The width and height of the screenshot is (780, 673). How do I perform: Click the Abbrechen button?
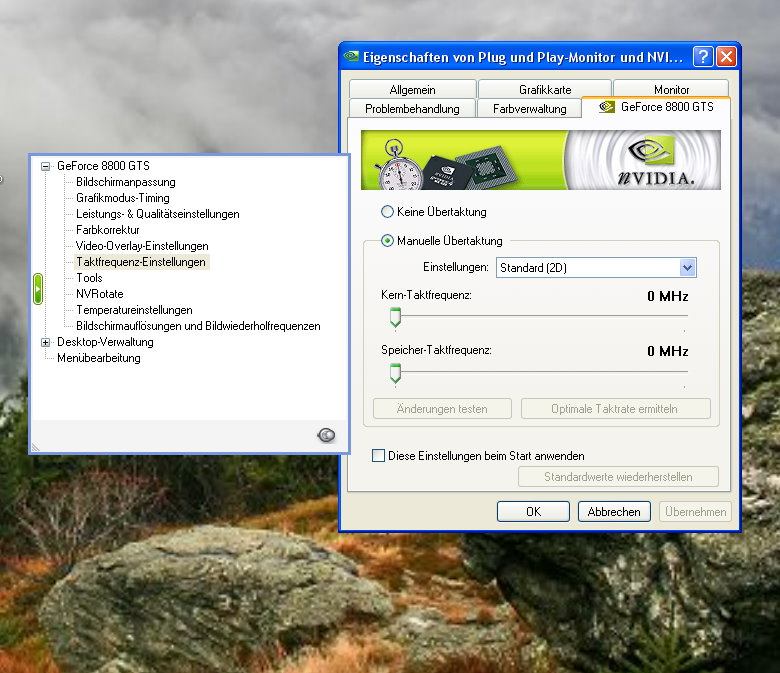[x=614, y=512]
